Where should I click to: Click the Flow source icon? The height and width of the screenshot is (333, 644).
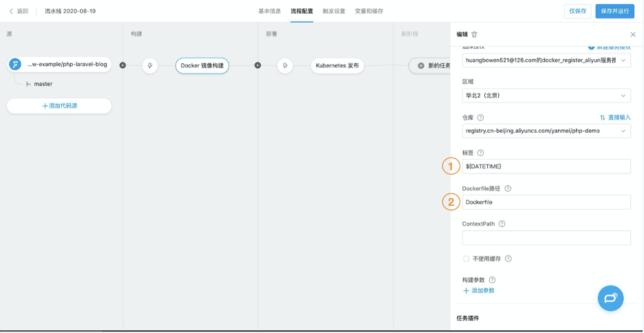pos(15,65)
